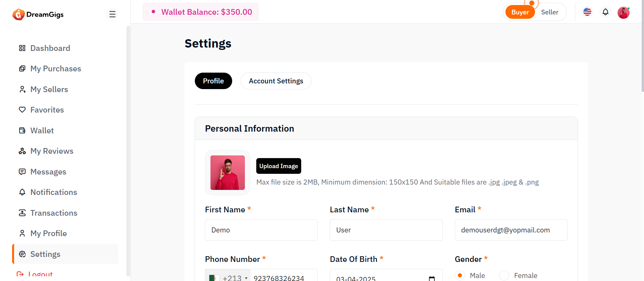The height and width of the screenshot is (281, 644).
Task: Click the hamburger menu toggle icon
Action: pos(112,14)
